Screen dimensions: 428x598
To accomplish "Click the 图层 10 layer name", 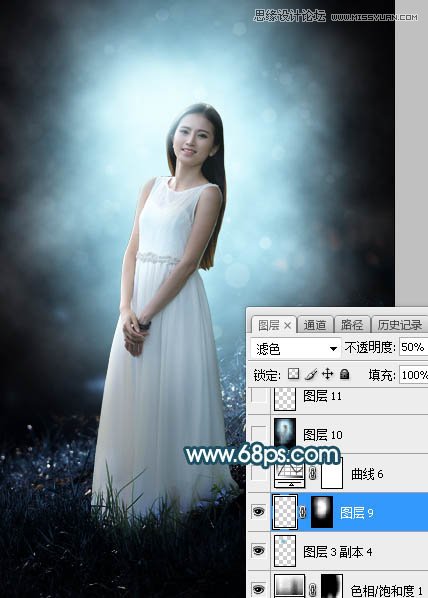I will 323,435.
